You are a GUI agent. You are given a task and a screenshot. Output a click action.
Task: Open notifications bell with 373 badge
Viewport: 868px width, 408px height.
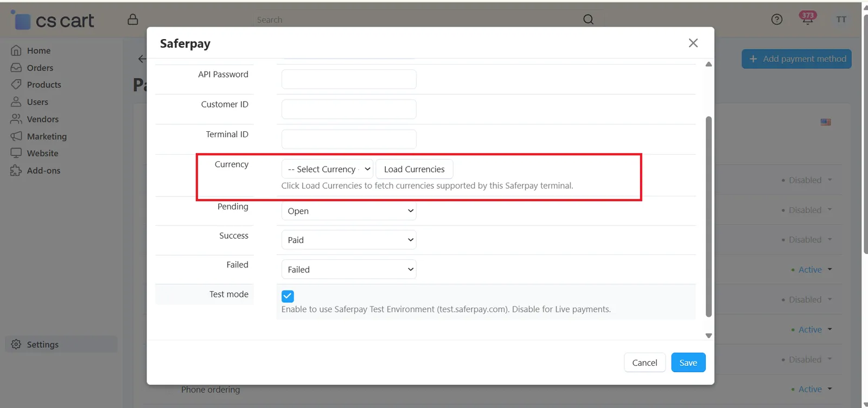(x=808, y=18)
